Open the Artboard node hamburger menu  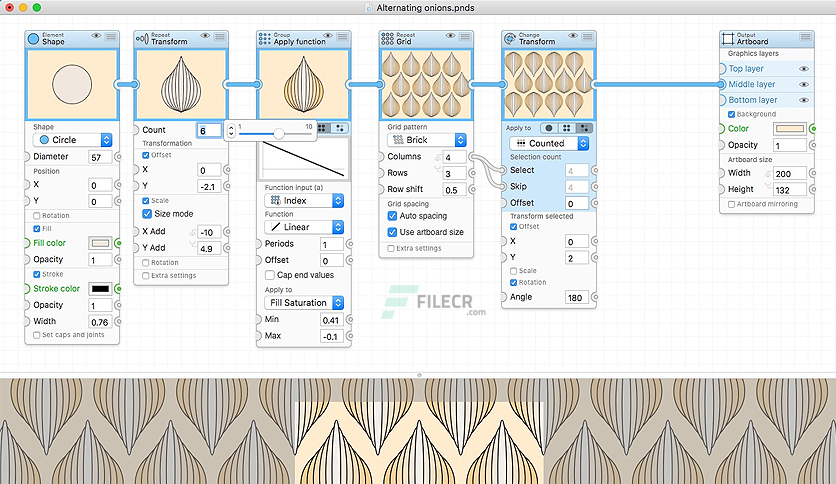coord(805,36)
